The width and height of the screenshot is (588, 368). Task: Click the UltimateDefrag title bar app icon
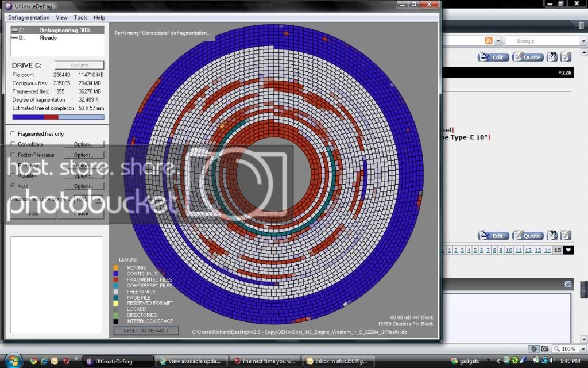pos(9,6)
